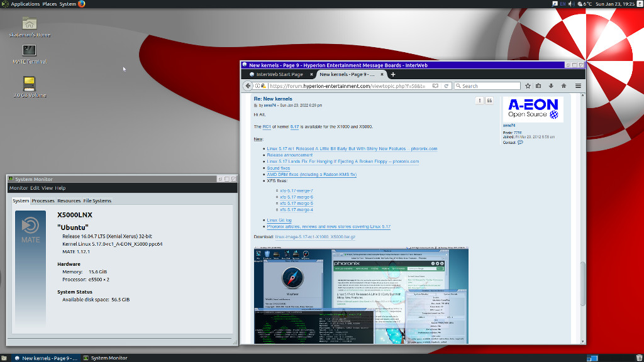The width and height of the screenshot is (644, 362).
Task: Open the browser hamburger menu
Action: pos(578,85)
